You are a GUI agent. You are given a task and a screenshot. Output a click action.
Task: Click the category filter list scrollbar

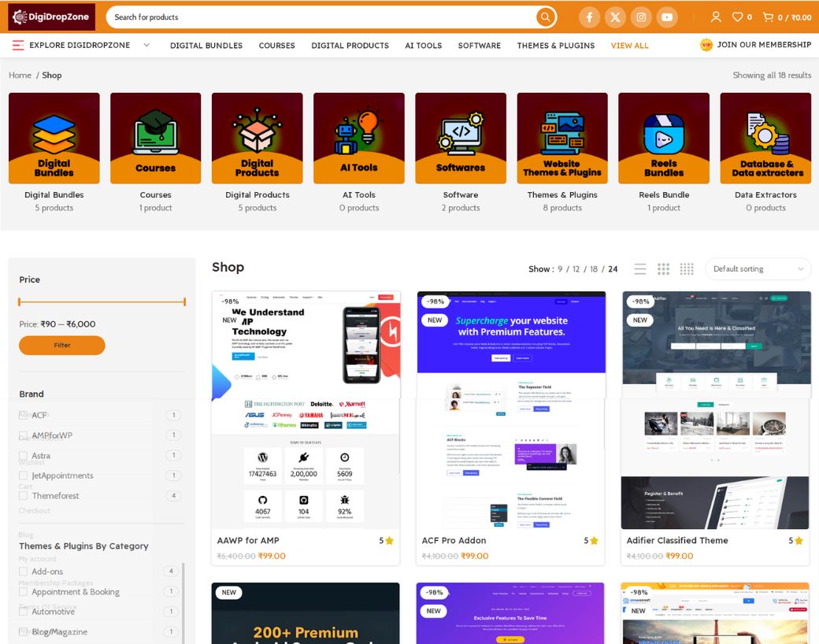click(x=183, y=603)
